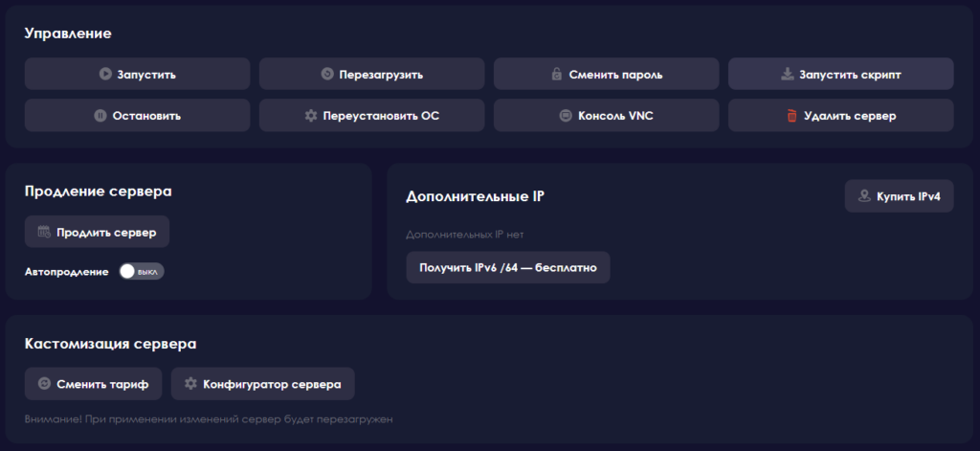Image resolution: width=980 pixels, height=451 pixels.
Task: Click the red trash icon beside Удалить сервер
Action: tap(791, 116)
